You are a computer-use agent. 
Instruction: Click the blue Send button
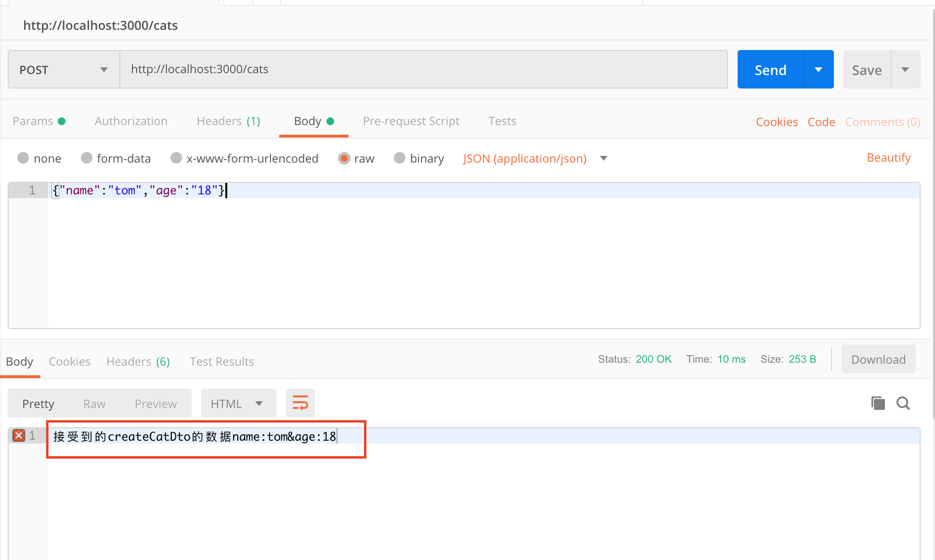[771, 70]
